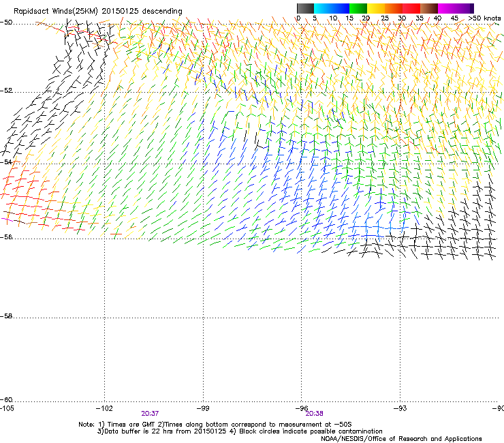Click the longitude label '-105'

tap(7, 408)
